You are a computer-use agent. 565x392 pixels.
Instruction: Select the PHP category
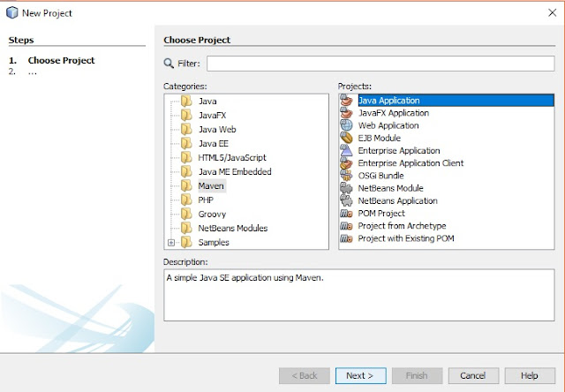pos(206,200)
